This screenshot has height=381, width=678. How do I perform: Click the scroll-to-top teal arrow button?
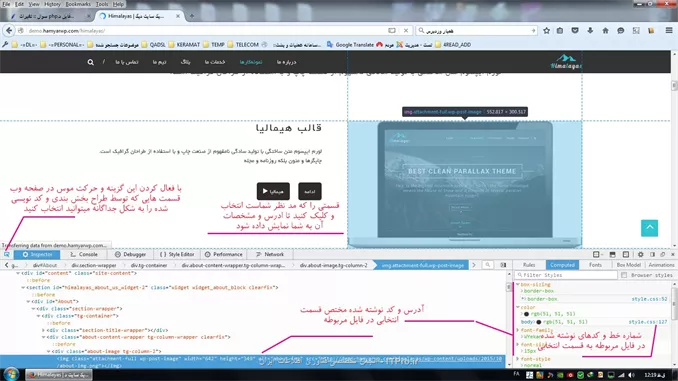click(649, 228)
